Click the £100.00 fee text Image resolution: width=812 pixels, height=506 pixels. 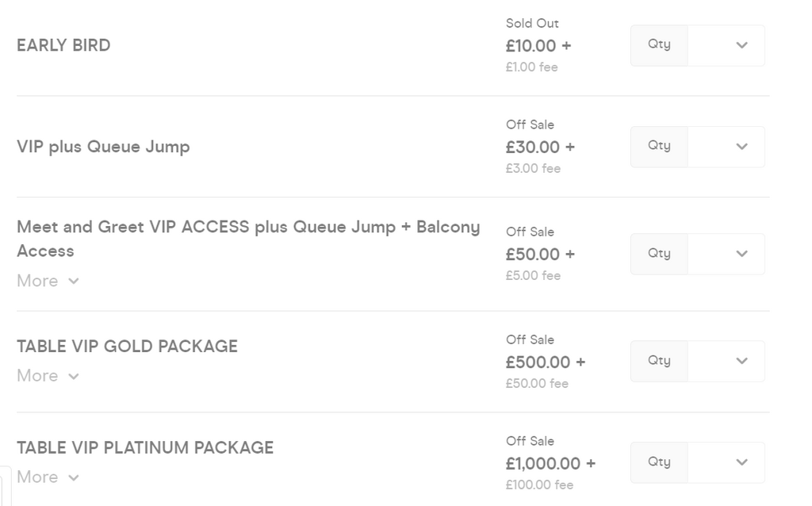tap(539, 485)
